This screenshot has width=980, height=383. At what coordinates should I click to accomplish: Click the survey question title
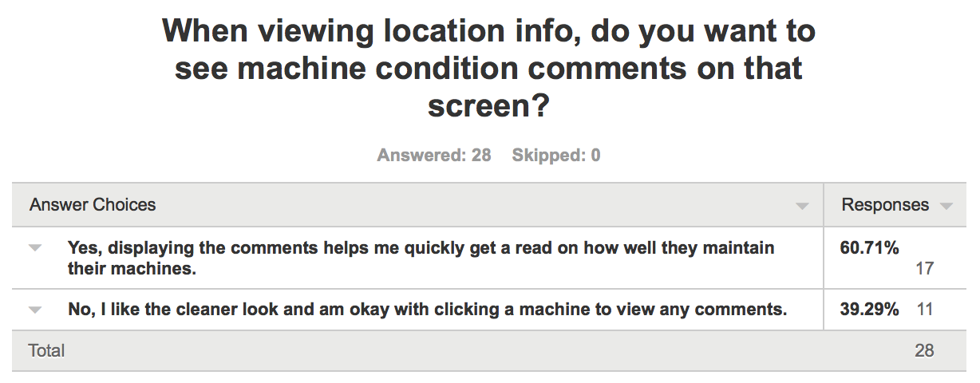[x=488, y=69]
